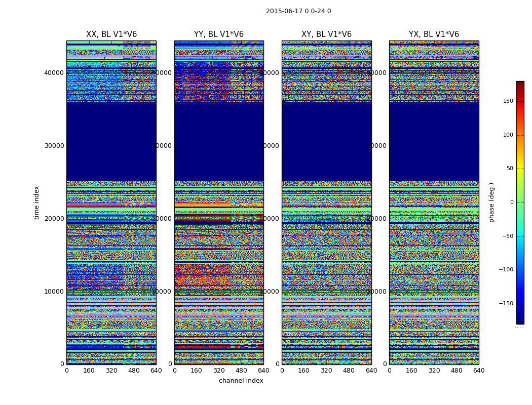
Task: Select the "XX, BL V1*V6" subplot title
Action: pyautogui.click(x=111, y=34)
